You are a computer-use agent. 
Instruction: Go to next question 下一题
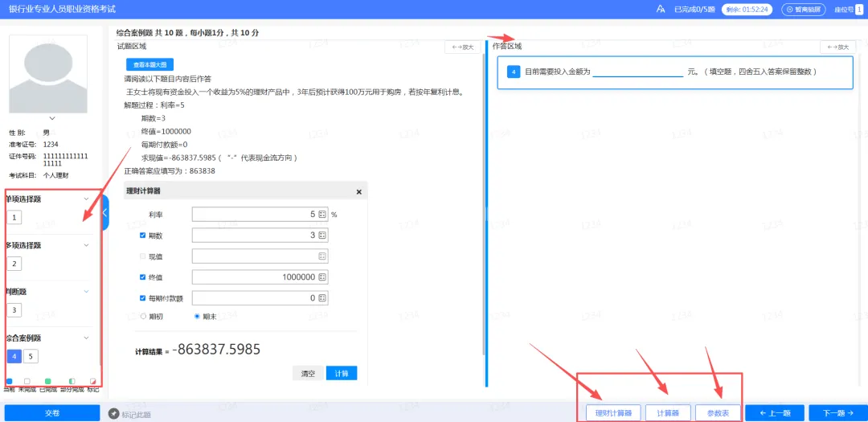pos(838,413)
